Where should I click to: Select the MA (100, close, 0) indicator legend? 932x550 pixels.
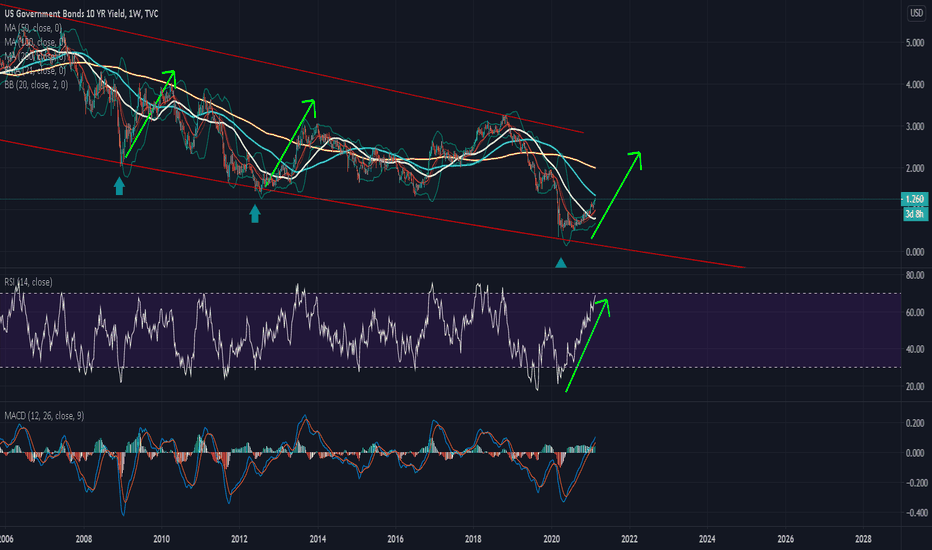click(x=34, y=42)
